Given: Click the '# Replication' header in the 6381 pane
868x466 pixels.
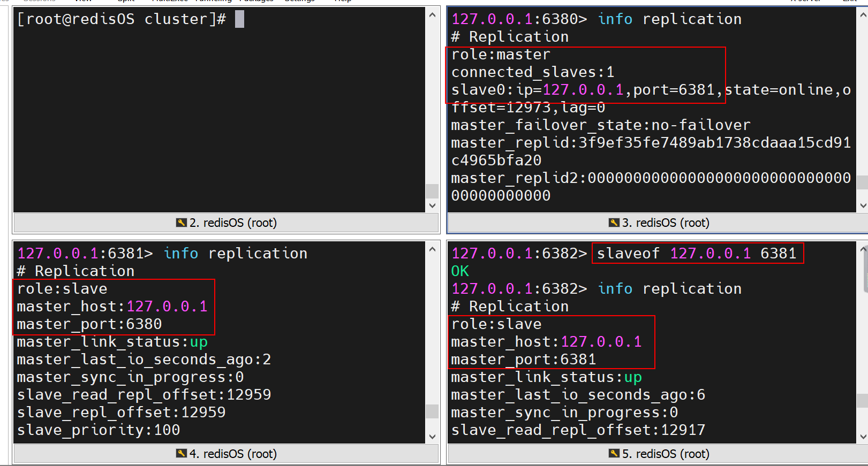Looking at the screenshot, I should coord(76,271).
